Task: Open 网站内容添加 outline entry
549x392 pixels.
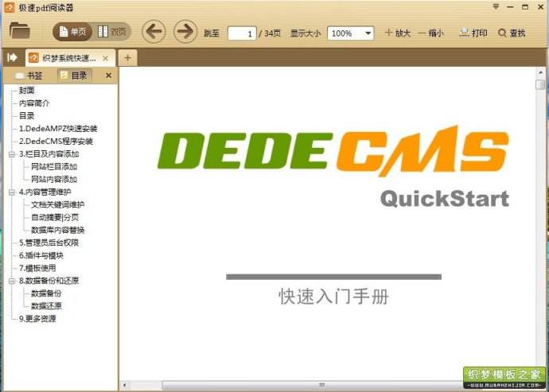Action: [x=54, y=179]
